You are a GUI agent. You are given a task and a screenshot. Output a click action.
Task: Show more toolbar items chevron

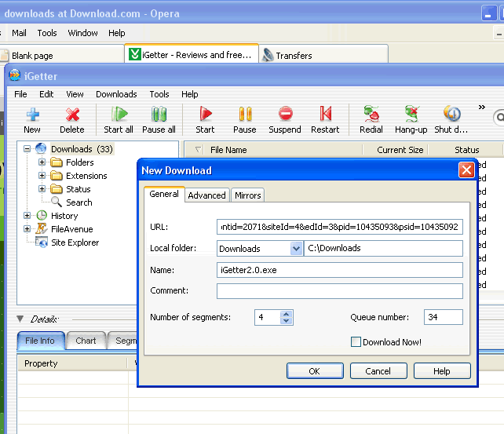(x=481, y=107)
